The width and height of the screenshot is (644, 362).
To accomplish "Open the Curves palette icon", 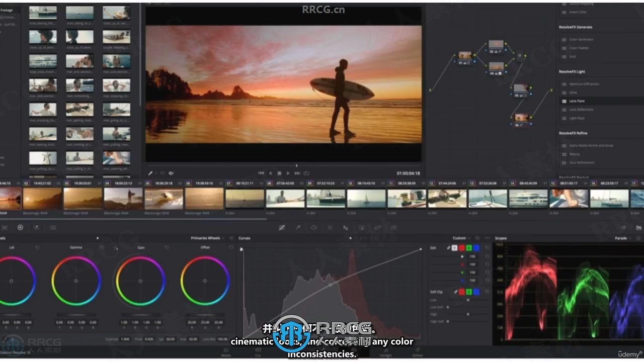I will coord(282,227).
